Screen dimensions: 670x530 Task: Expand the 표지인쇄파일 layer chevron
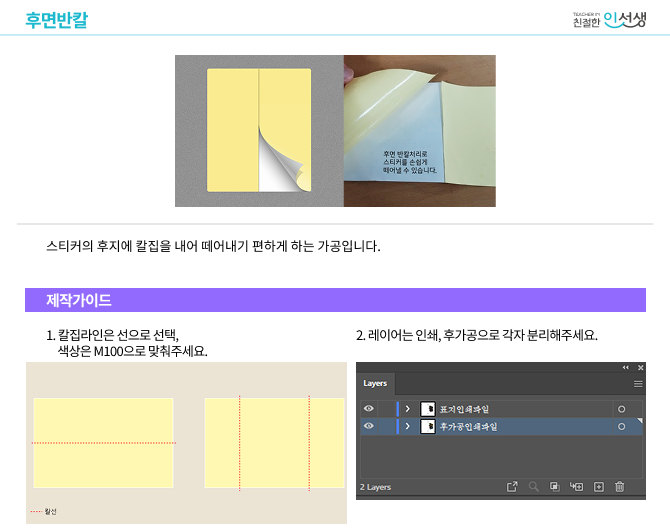[x=408, y=409]
